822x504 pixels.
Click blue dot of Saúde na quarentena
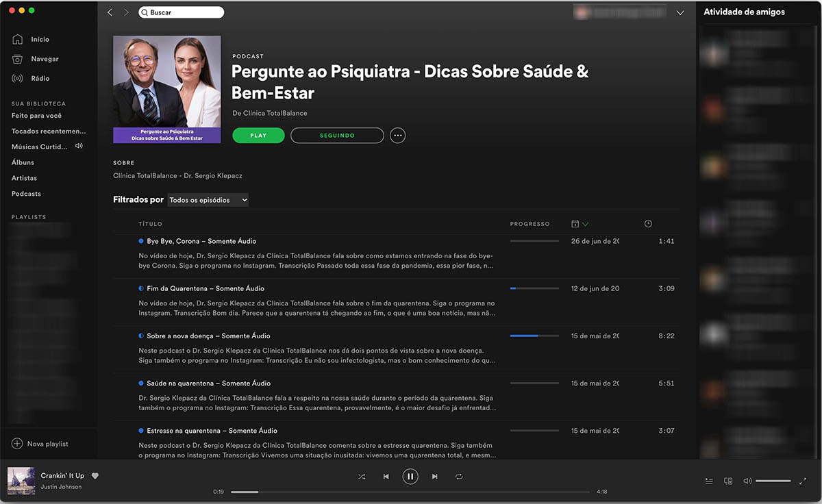click(x=141, y=383)
